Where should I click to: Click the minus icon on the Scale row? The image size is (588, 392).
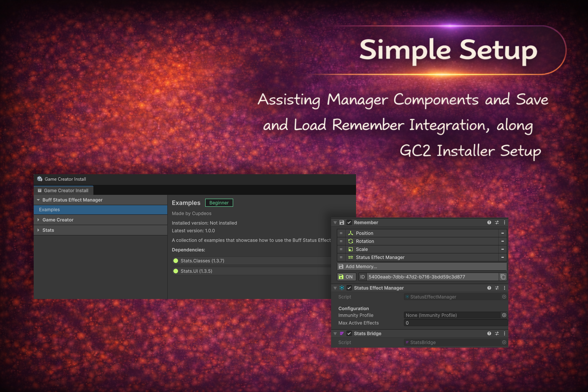502,249
